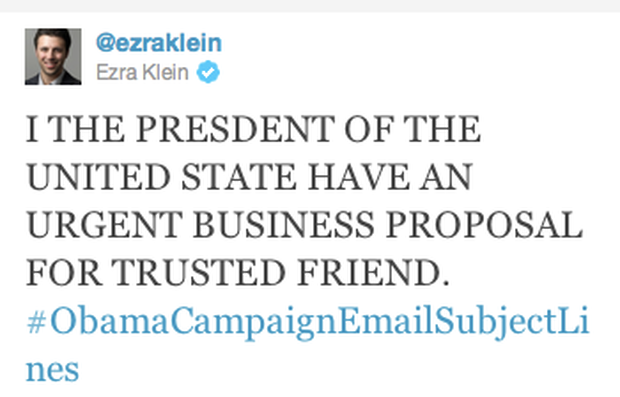Click the word URGENT in the tweet

click(x=105, y=225)
